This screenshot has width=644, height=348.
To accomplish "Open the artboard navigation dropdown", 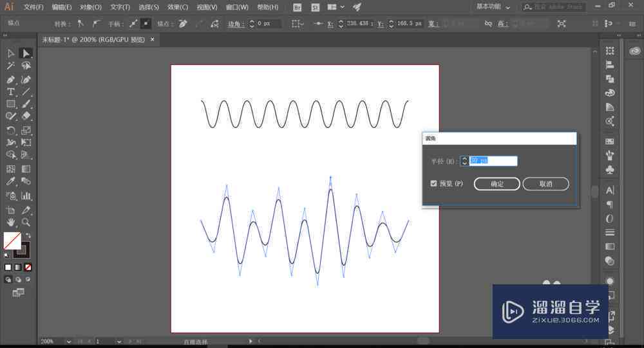I will pyautogui.click(x=118, y=342).
